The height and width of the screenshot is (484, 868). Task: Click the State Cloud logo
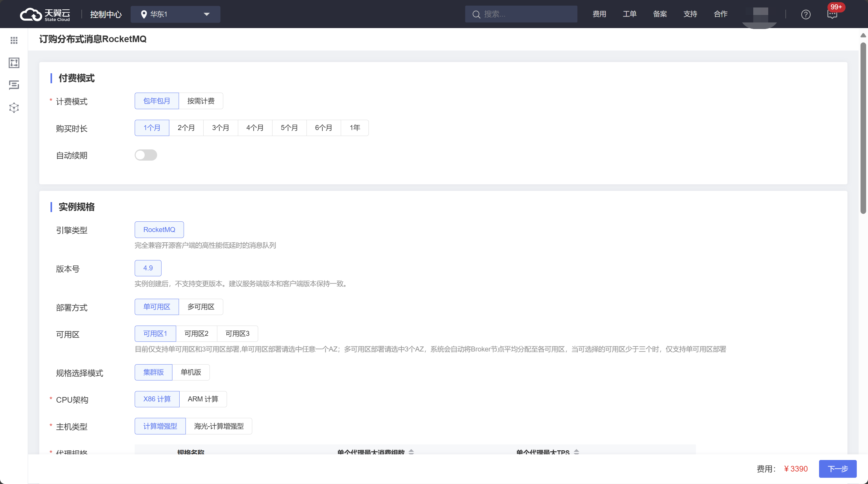click(x=45, y=14)
